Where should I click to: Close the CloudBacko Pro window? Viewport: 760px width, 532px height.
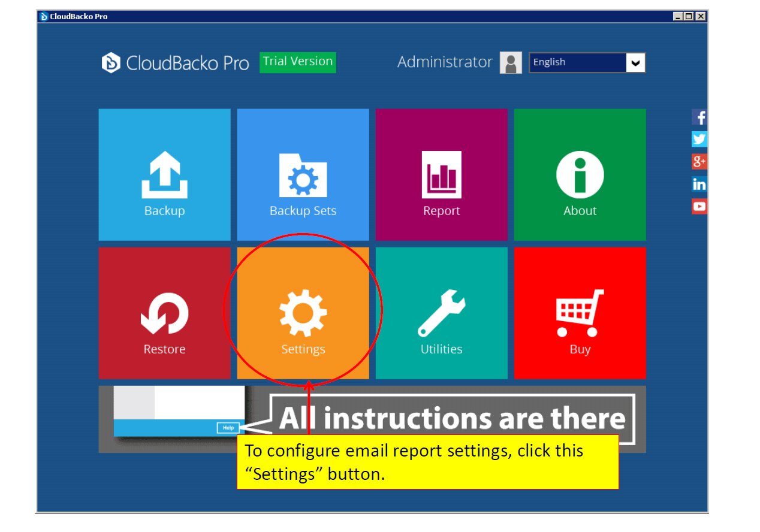pyautogui.click(x=701, y=16)
